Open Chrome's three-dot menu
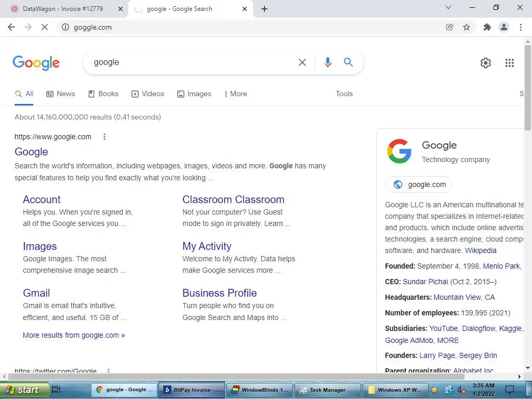The width and height of the screenshot is (532, 399). pyautogui.click(x=521, y=27)
